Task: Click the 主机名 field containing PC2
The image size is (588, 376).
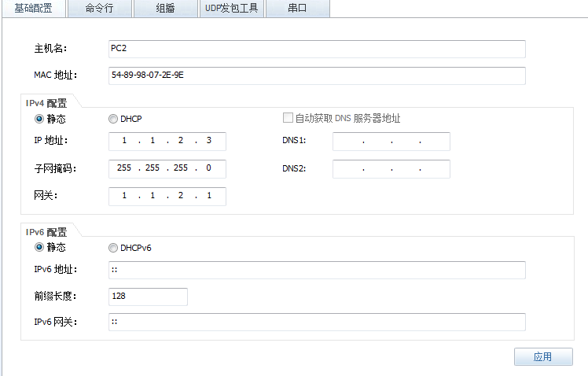Action: tap(317, 49)
